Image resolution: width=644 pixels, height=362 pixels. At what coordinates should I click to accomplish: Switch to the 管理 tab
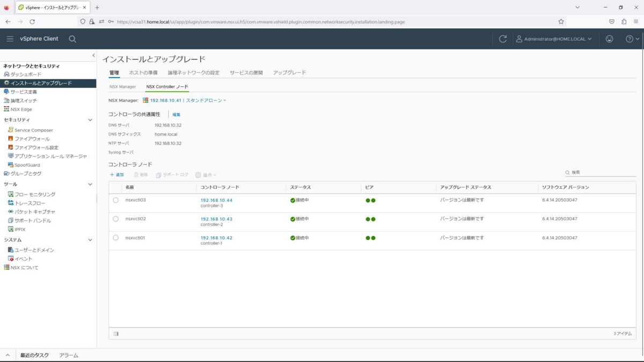pos(114,72)
